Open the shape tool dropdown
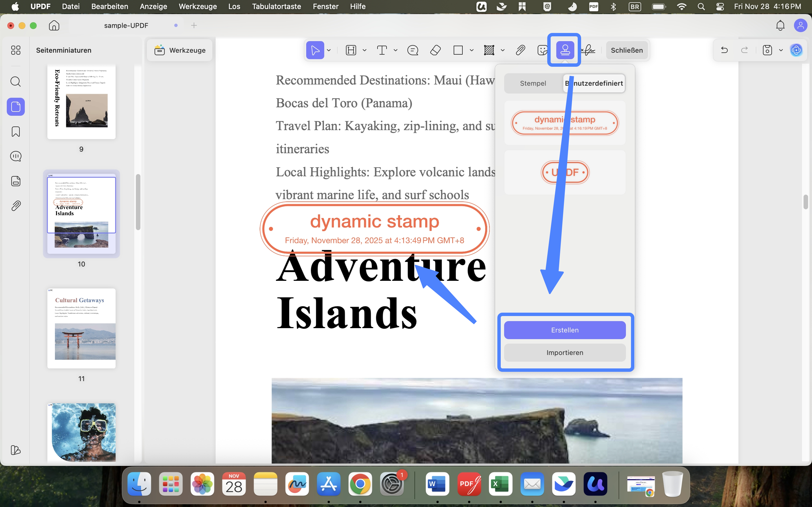This screenshot has height=507, width=812. (x=472, y=50)
